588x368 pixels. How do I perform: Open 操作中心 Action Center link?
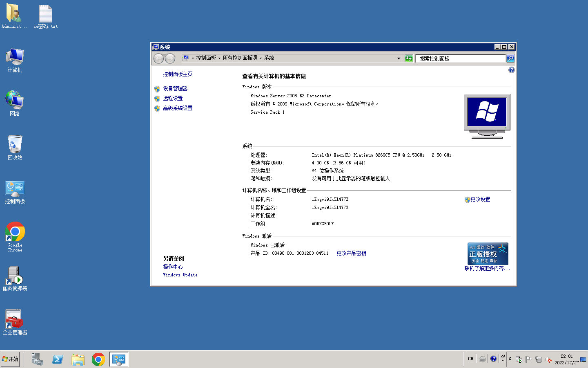click(x=173, y=267)
